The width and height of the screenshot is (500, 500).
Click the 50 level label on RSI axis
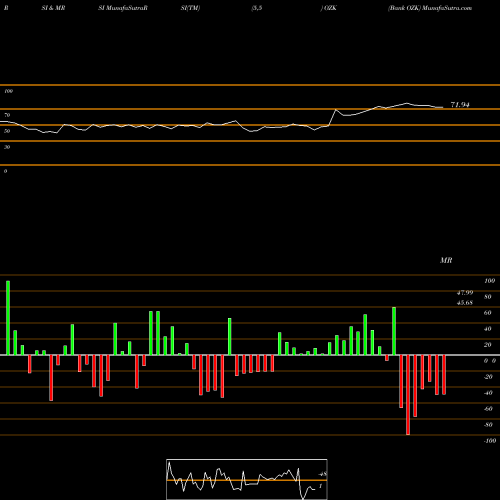pyautogui.click(x=7, y=131)
